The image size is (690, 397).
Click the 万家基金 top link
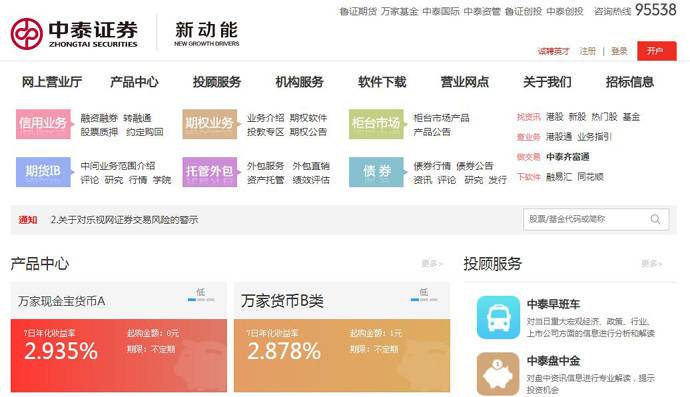point(399,11)
